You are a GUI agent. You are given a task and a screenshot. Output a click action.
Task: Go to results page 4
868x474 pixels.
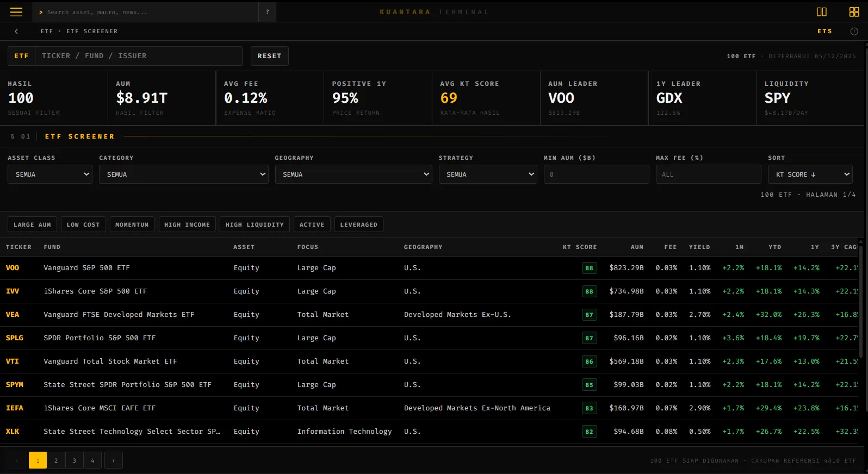tap(92, 460)
